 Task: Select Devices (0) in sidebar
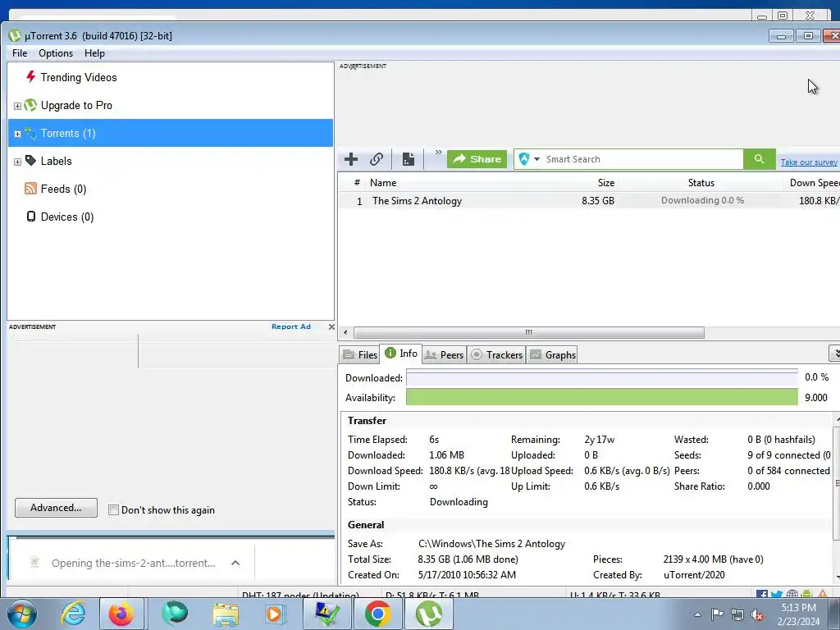pos(67,217)
